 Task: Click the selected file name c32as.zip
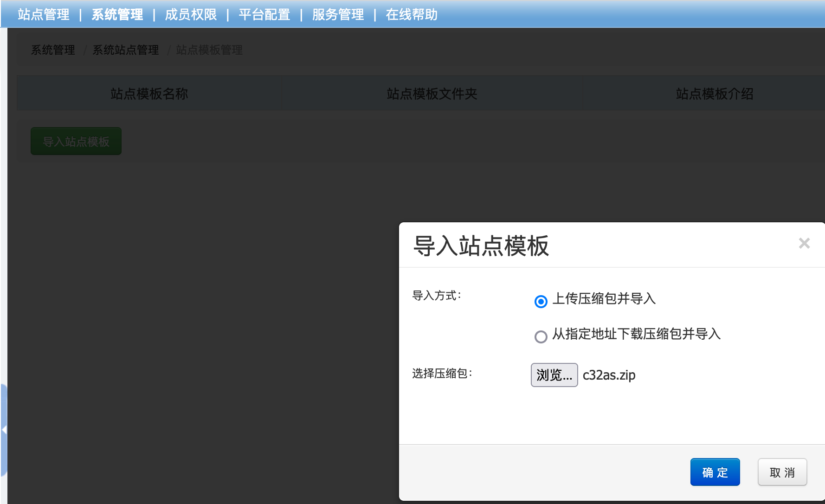point(609,375)
